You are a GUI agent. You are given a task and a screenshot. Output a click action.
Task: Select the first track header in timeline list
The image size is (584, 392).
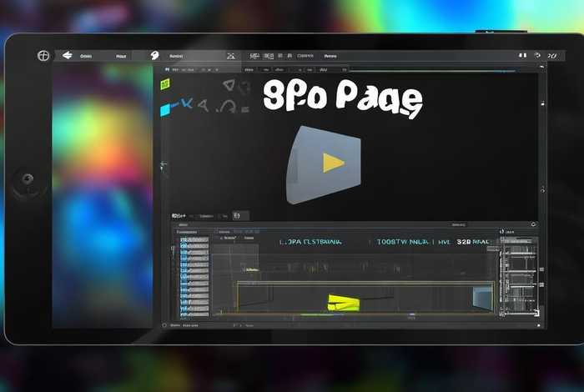pos(194,240)
